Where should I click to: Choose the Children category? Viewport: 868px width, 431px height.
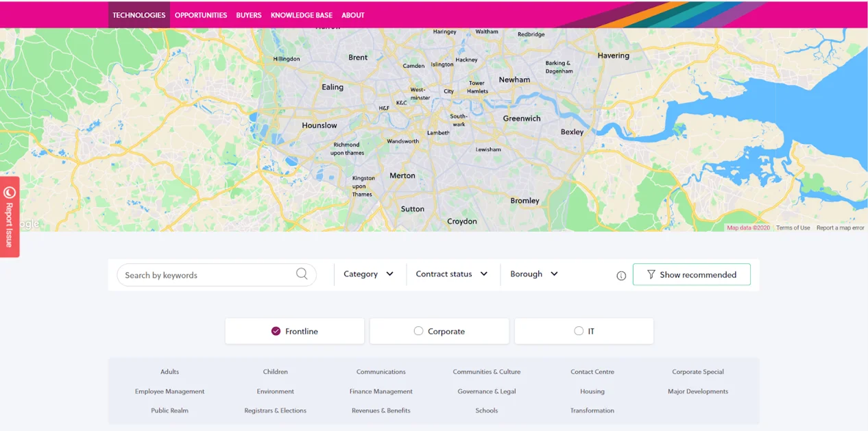click(x=276, y=372)
